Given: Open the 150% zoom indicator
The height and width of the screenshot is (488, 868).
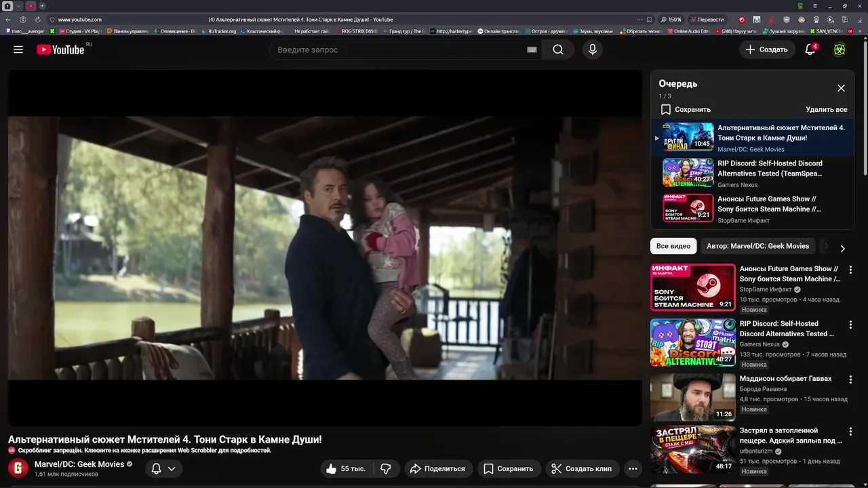Looking at the screenshot, I should pyautogui.click(x=671, y=20).
